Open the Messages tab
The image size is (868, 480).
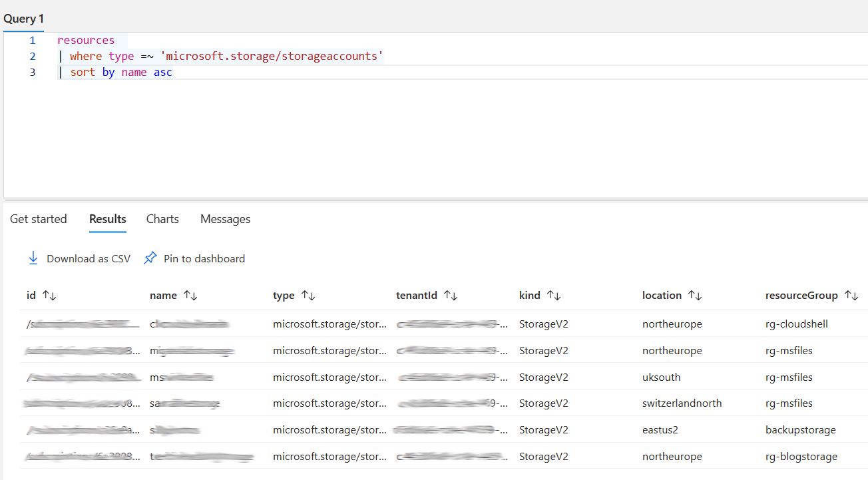click(x=224, y=218)
